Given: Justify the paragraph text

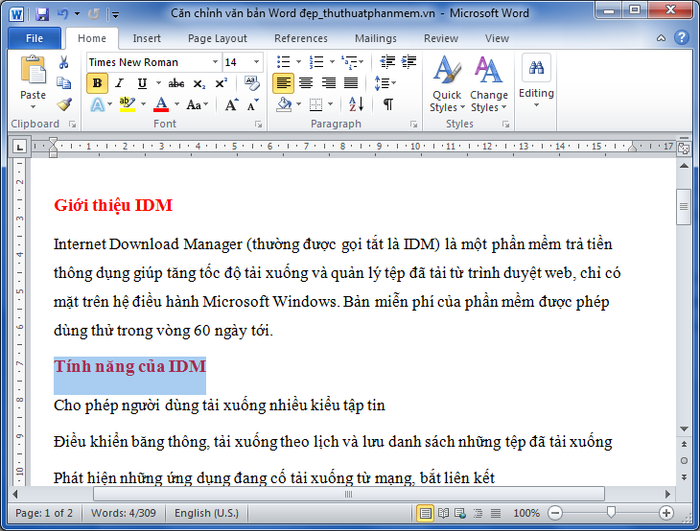Looking at the screenshot, I should [351, 83].
